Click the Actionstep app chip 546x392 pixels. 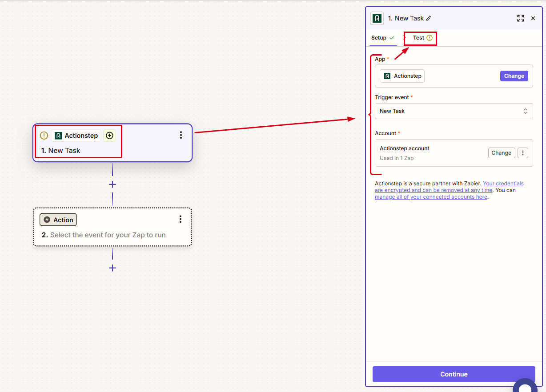[x=402, y=76]
